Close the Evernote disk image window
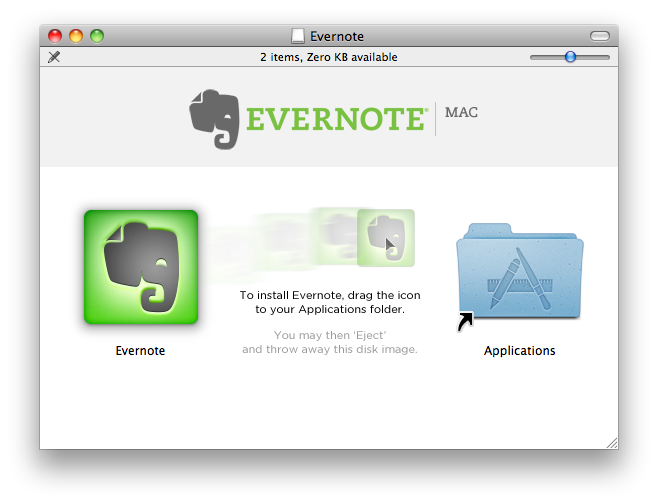The width and height of the screenshot is (658, 504). tap(57, 36)
